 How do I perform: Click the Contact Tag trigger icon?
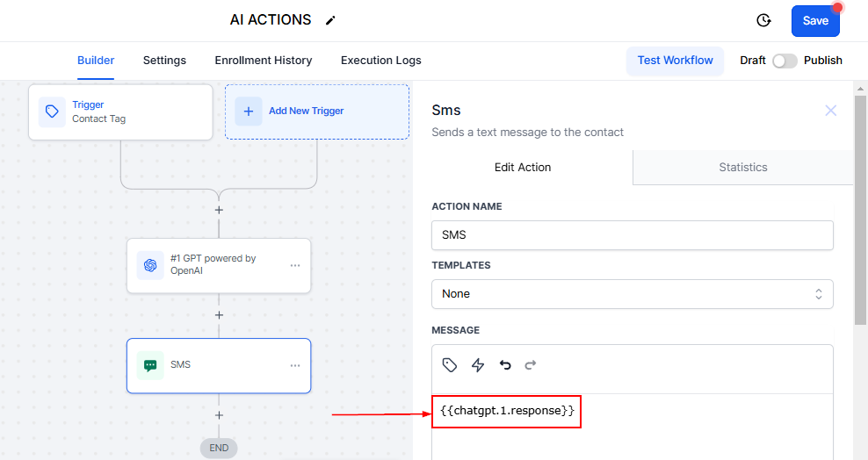point(52,111)
